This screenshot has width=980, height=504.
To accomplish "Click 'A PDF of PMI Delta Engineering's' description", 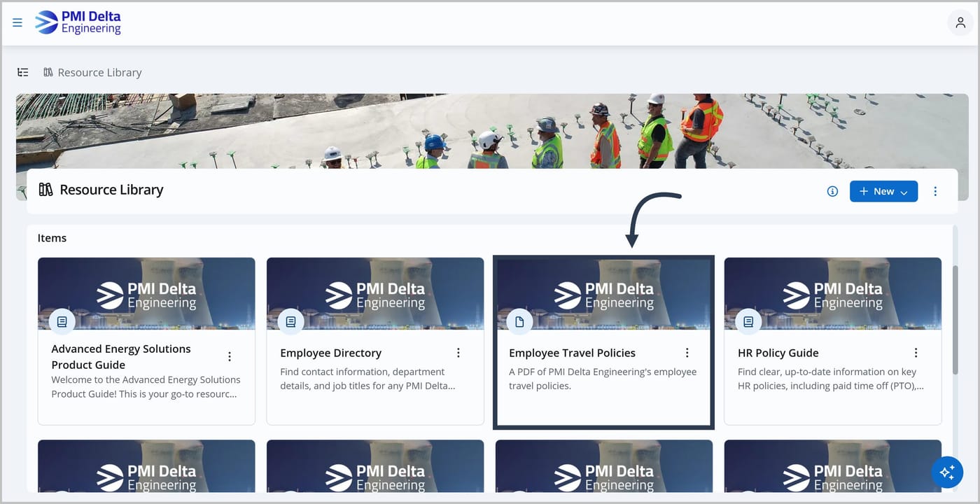I will pos(603,379).
